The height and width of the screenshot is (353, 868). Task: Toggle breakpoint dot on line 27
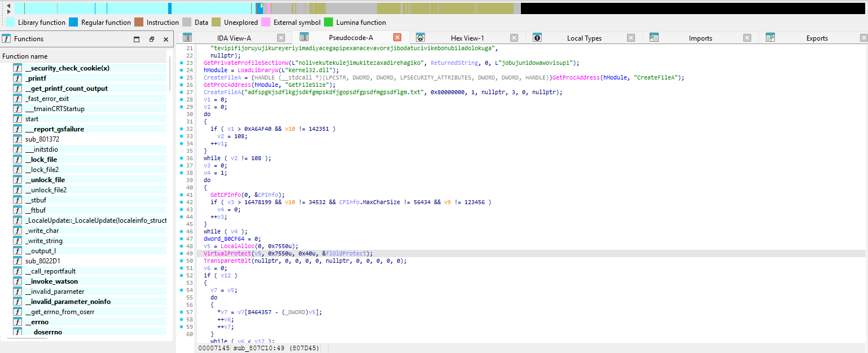tap(181, 92)
